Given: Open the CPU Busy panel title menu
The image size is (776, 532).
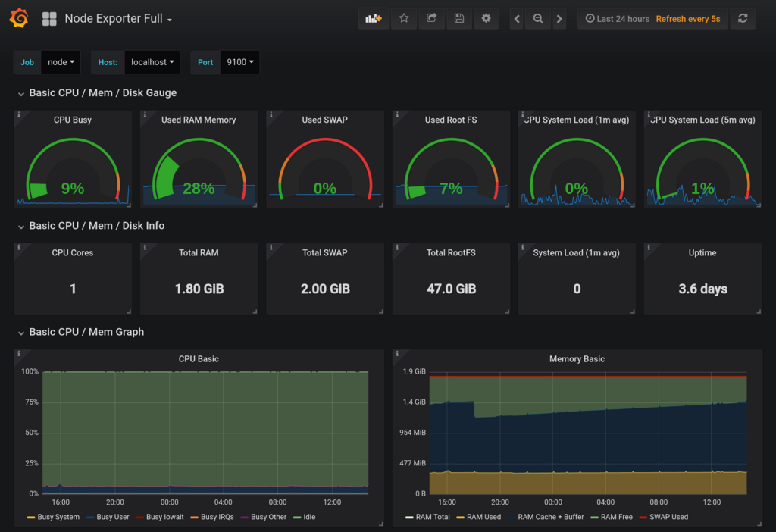Looking at the screenshot, I should [x=73, y=120].
